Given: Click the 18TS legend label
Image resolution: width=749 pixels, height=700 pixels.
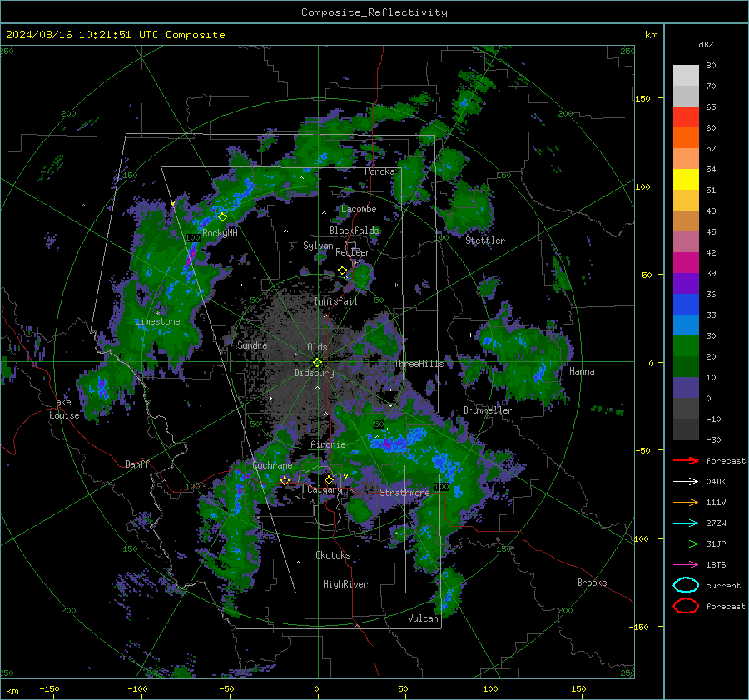Looking at the screenshot, I should 716,565.
